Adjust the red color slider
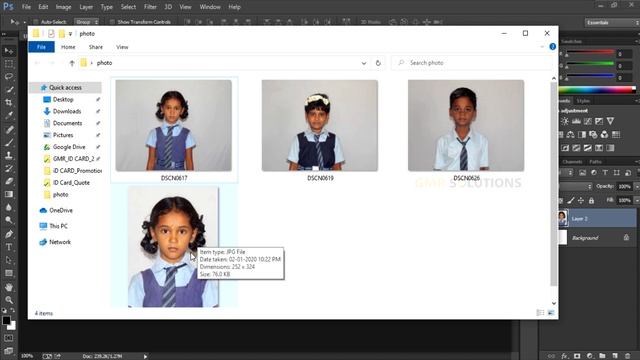 591,53
